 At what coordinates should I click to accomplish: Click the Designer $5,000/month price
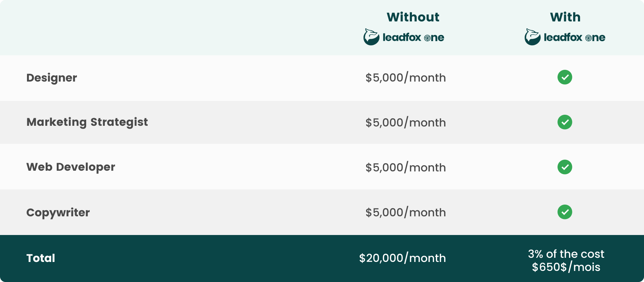click(405, 77)
